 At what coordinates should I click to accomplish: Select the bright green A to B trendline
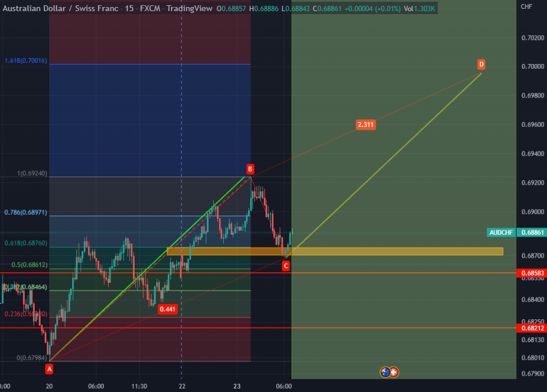(x=147, y=269)
